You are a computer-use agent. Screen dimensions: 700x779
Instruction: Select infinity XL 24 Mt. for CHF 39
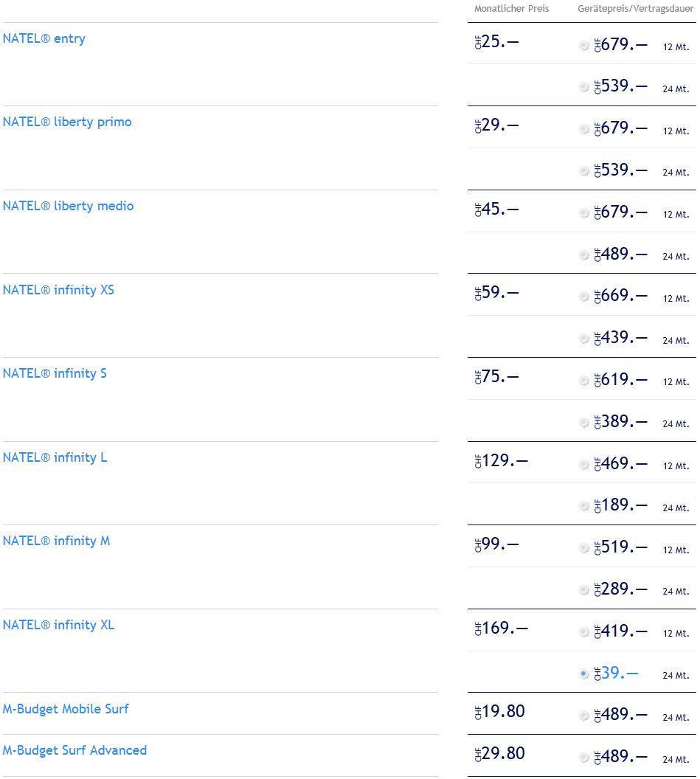pos(584,674)
